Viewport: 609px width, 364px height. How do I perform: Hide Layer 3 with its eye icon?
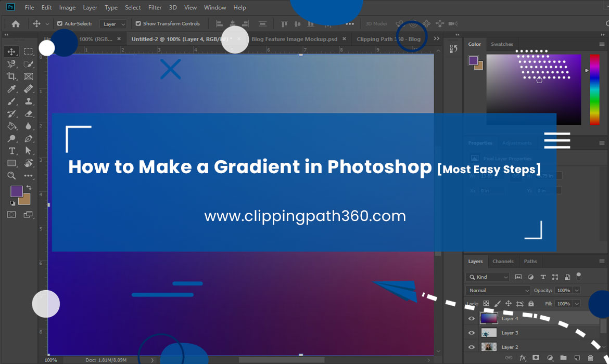472,333
